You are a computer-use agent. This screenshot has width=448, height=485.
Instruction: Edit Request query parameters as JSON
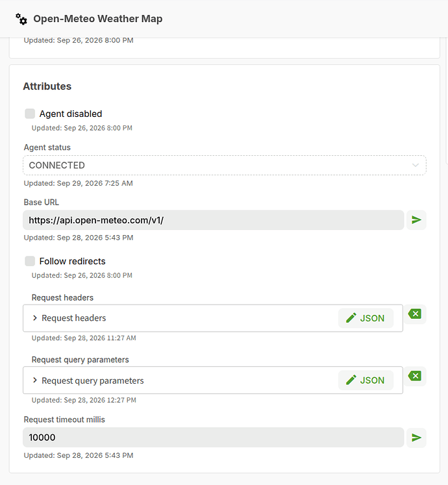coord(366,380)
